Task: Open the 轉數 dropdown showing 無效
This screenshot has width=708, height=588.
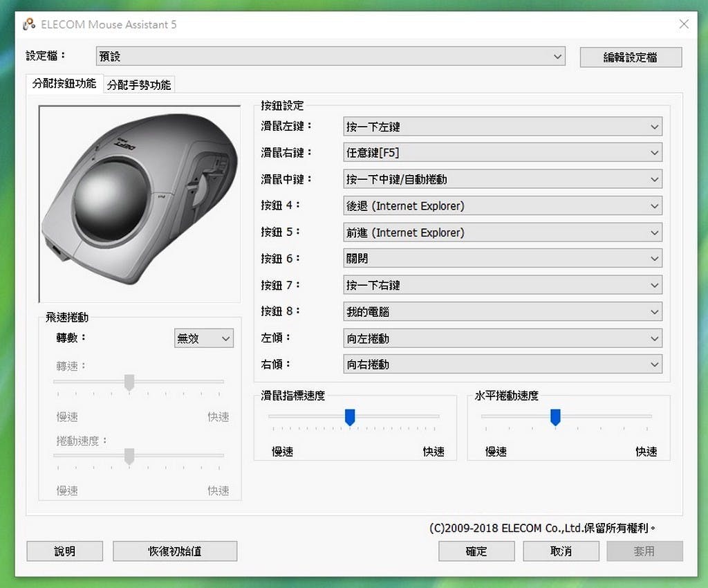Action: [x=203, y=338]
